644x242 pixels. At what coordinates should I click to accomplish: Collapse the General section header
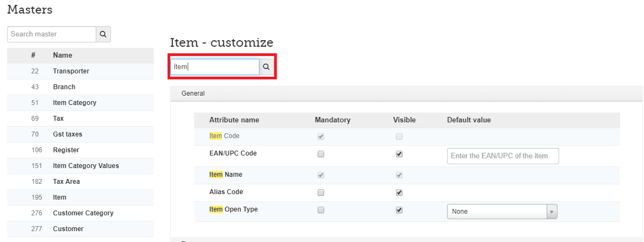click(x=193, y=94)
